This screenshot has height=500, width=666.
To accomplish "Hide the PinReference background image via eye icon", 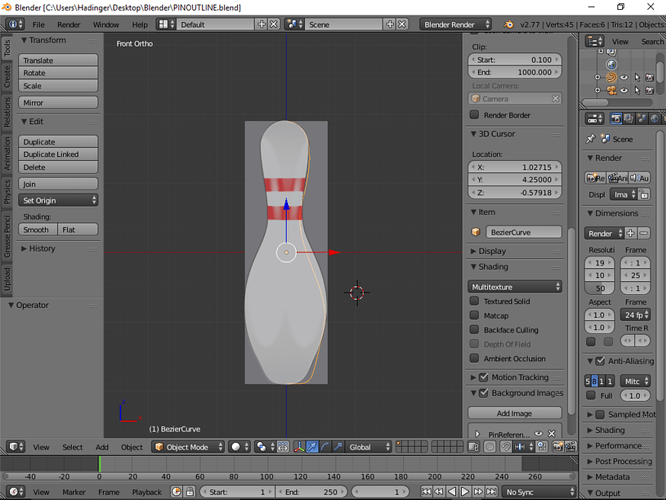I will 538,434.
